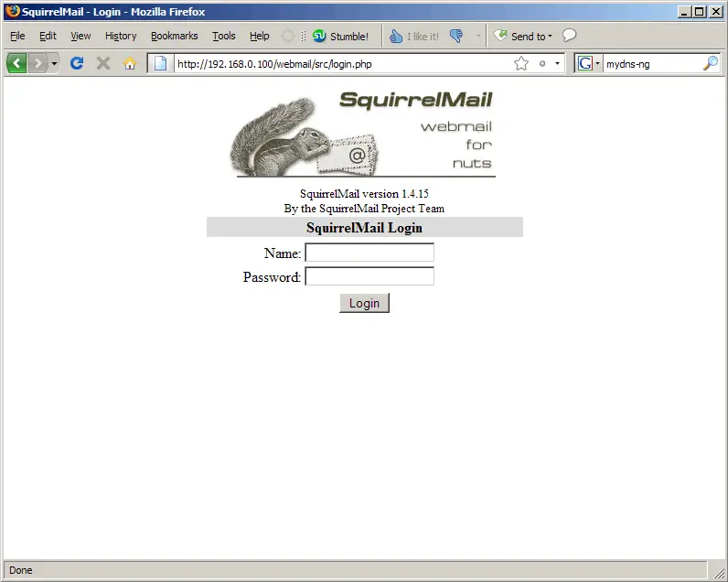Click the Firefox icon in title bar
The image size is (728, 582).
tap(13, 11)
